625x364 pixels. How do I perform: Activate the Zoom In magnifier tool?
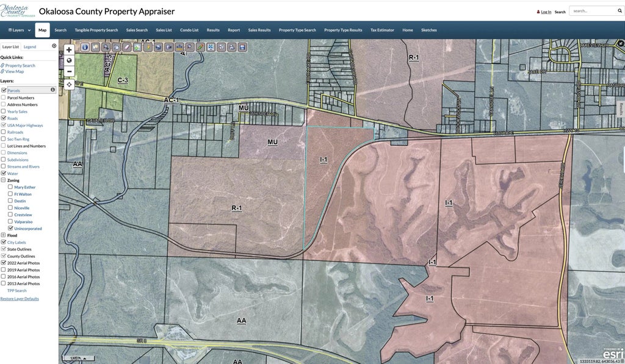[106, 47]
